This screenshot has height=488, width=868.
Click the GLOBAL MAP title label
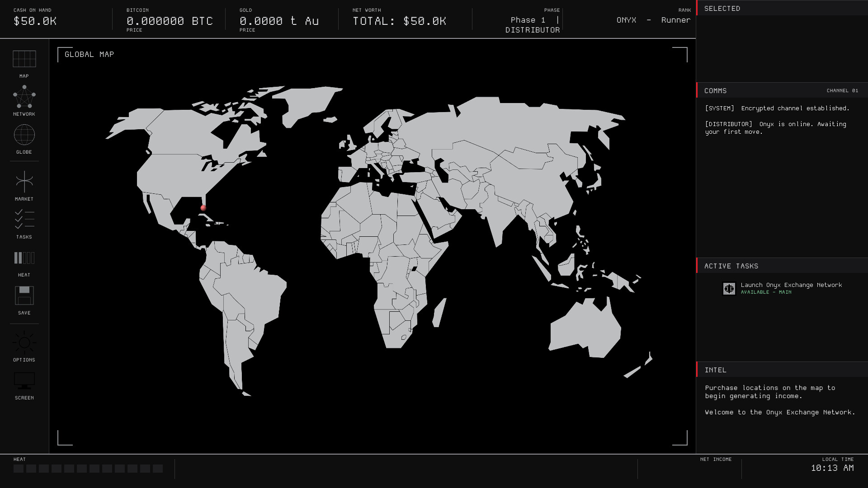89,54
